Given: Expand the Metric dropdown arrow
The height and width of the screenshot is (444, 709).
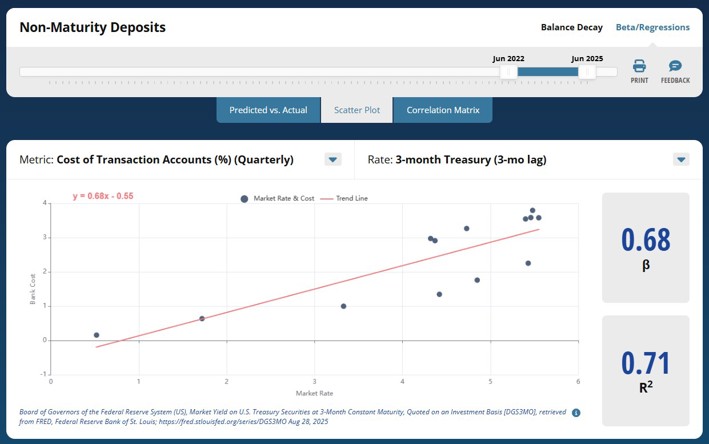Looking at the screenshot, I should [333, 160].
